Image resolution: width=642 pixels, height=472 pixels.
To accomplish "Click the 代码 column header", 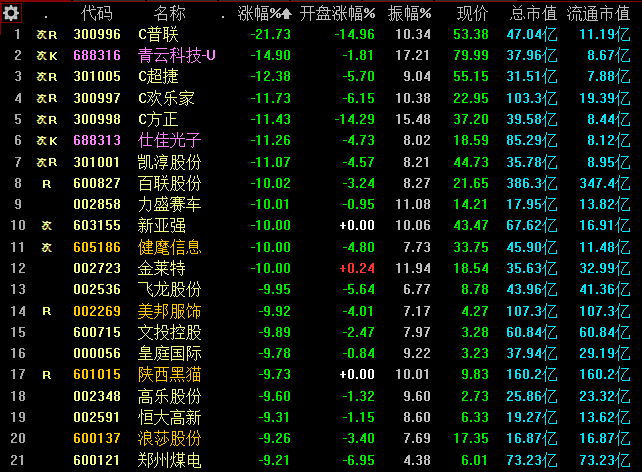I will (x=97, y=14).
